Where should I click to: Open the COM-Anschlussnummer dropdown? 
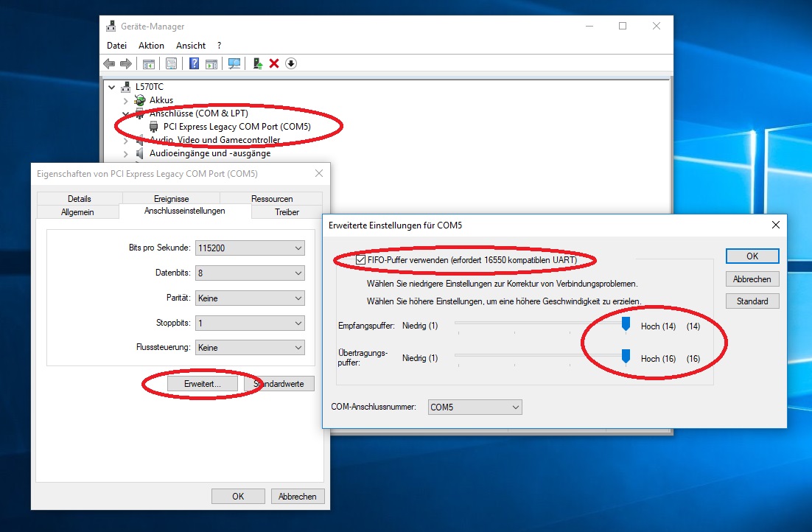(x=475, y=407)
